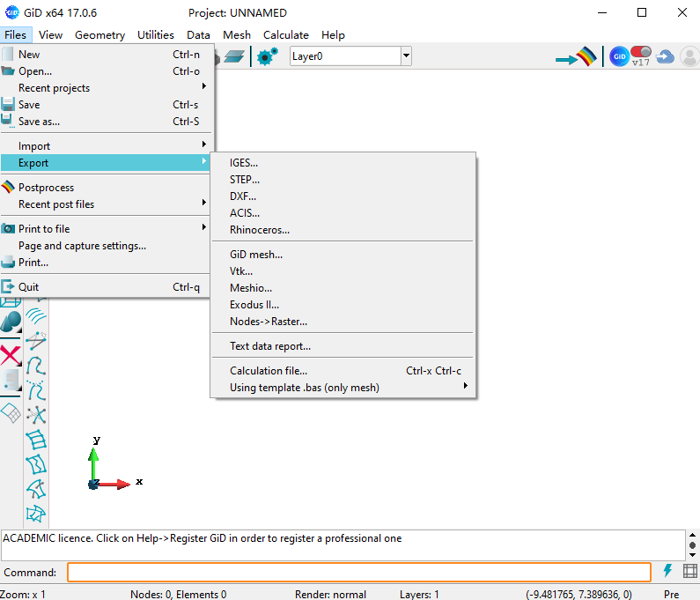Viewport: 700px width, 600px height.
Task: Export as ACIS...
Action: click(x=343, y=213)
